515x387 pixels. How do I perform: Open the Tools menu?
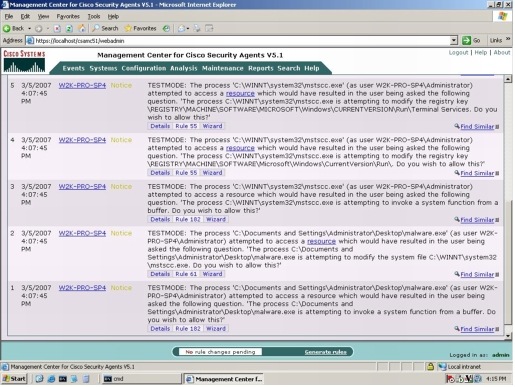pyautogui.click(x=94, y=16)
